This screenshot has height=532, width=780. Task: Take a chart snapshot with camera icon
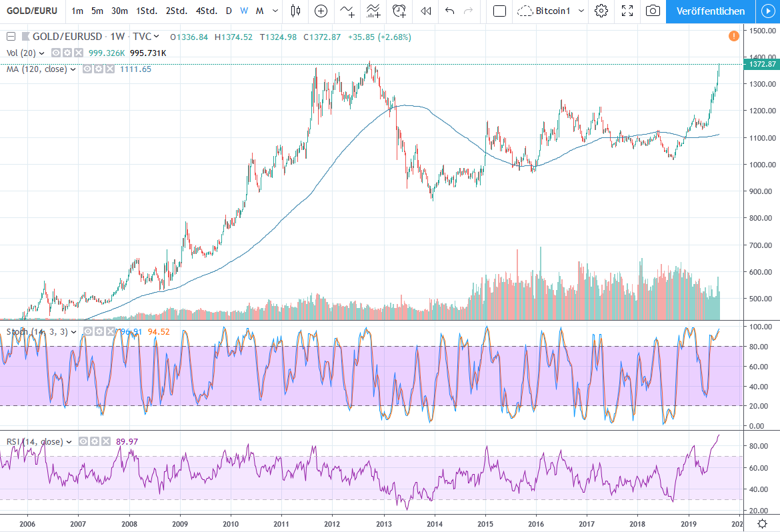tap(653, 11)
